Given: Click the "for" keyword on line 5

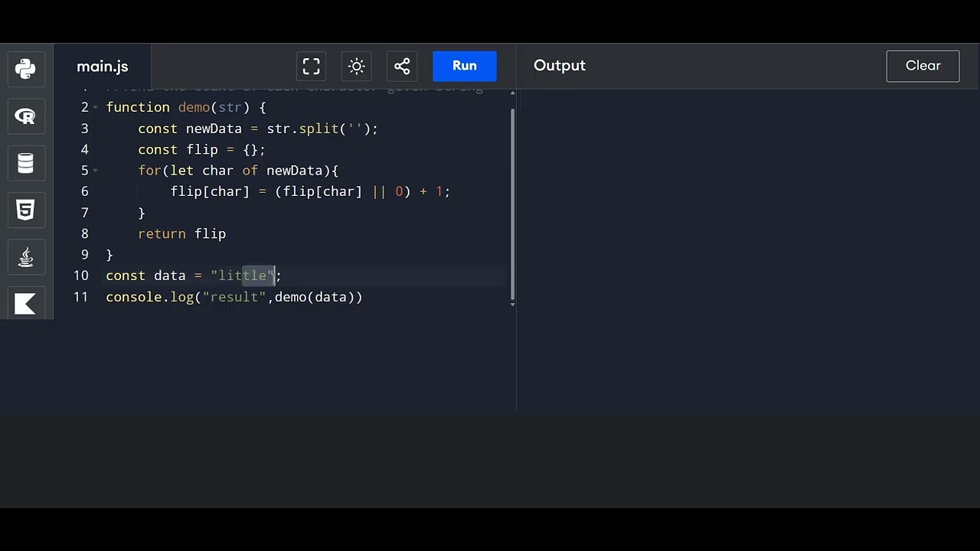Looking at the screenshot, I should tap(150, 171).
